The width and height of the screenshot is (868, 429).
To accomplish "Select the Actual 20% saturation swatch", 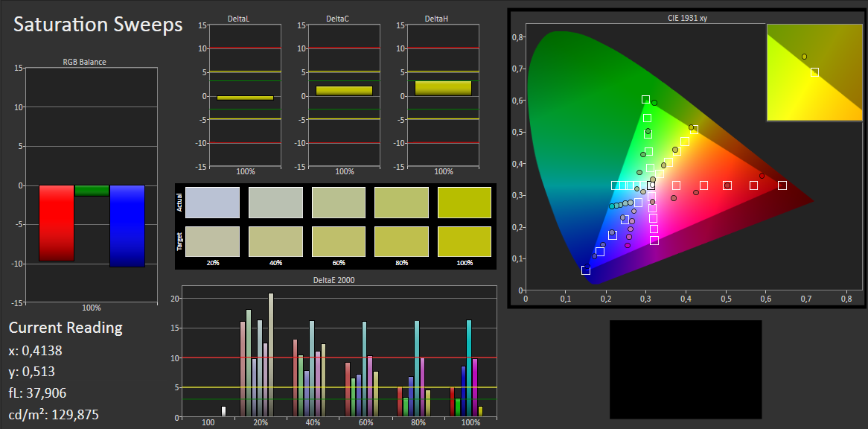I will (x=213, y=203).
